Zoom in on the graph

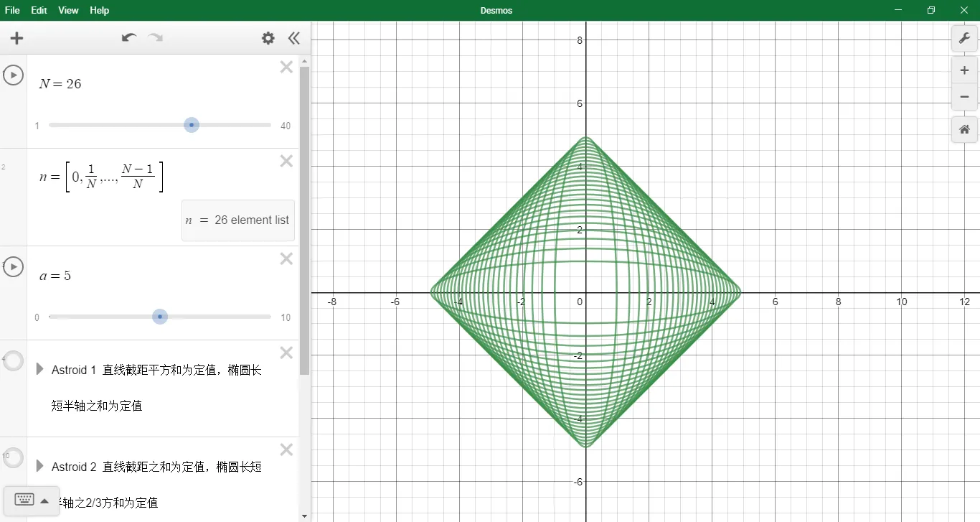(964, 70)
